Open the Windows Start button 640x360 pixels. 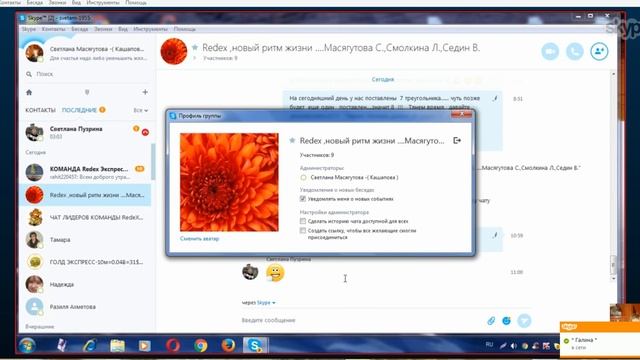pos(27,346)
